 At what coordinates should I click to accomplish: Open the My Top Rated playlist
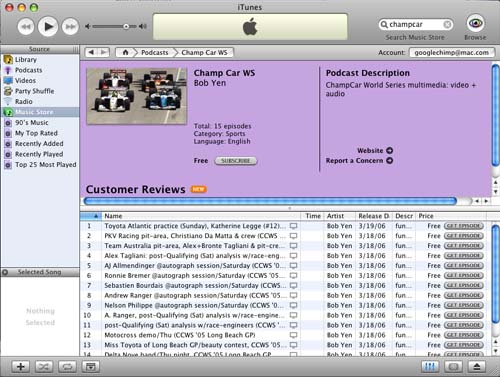(x=40, y=133)
